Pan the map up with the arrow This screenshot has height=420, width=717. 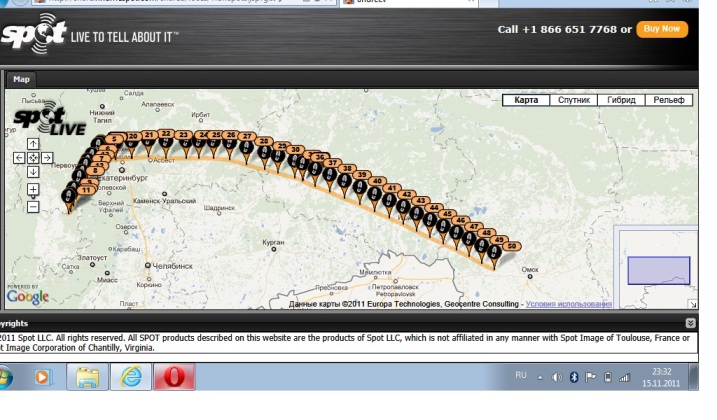[33, 144]
